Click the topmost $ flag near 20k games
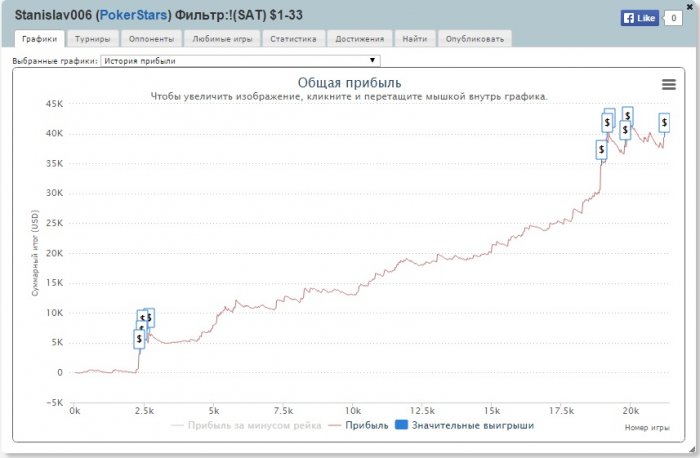700x458 pixels. click(x=628, y=115)
